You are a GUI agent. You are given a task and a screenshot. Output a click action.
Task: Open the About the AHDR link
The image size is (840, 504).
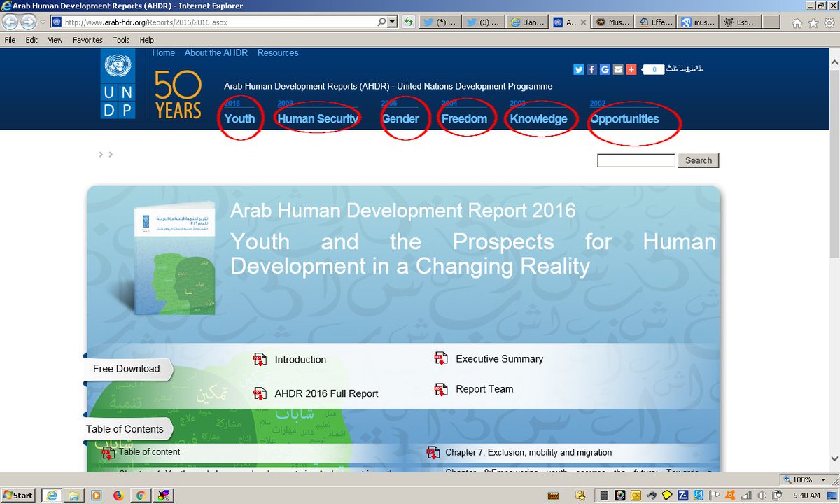216,53
